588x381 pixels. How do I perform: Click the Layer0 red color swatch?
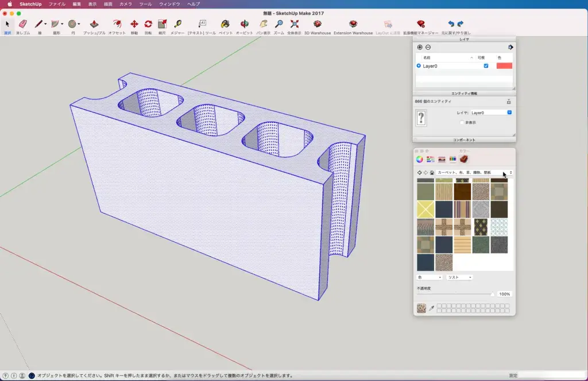pos(504,66)
